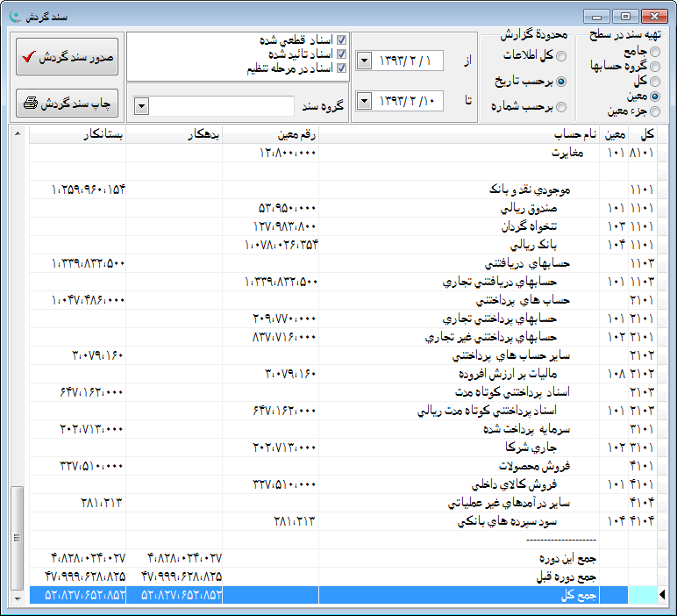
Task: Click the scroll down arrow of the table
Action: coord(18,598)
